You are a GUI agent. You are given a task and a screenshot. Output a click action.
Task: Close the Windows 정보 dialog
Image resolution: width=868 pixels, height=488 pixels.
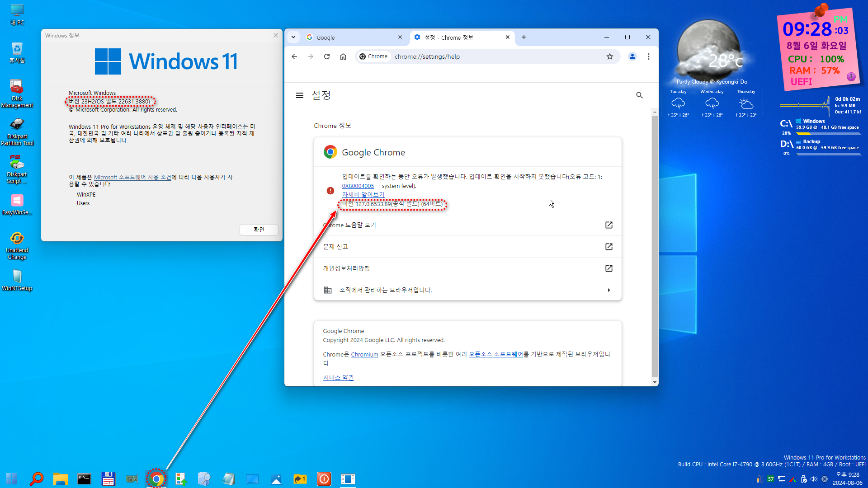point(276,35)
